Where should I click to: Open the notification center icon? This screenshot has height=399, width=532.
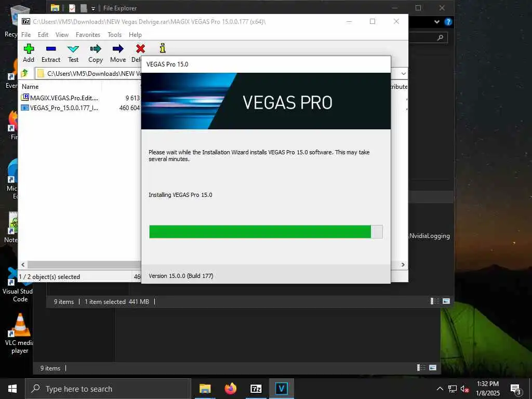click(516, 389)
